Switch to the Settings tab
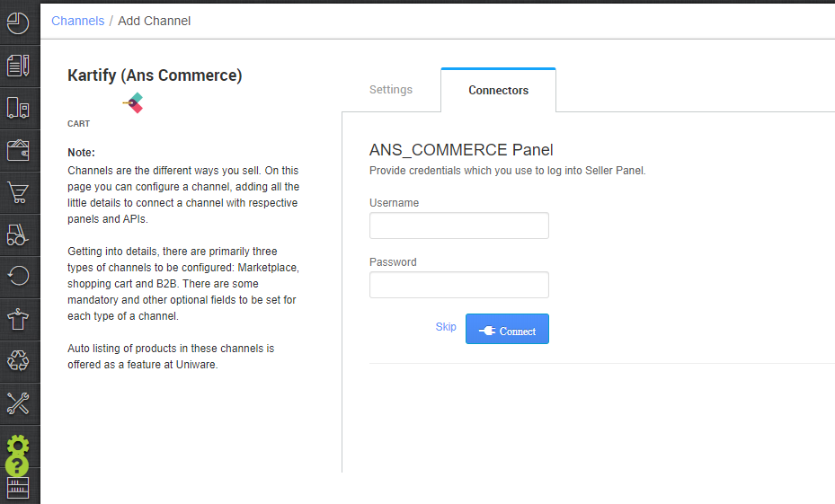 391,90
